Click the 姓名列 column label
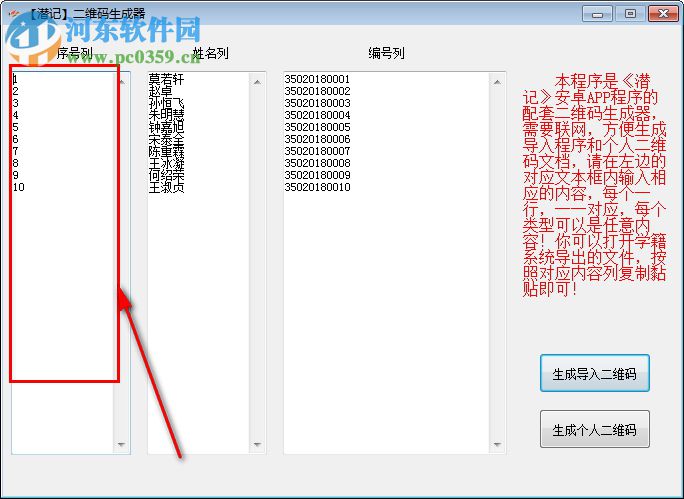Screen dimensions: 684x499 pyautogui.click(x=211, y=53)
